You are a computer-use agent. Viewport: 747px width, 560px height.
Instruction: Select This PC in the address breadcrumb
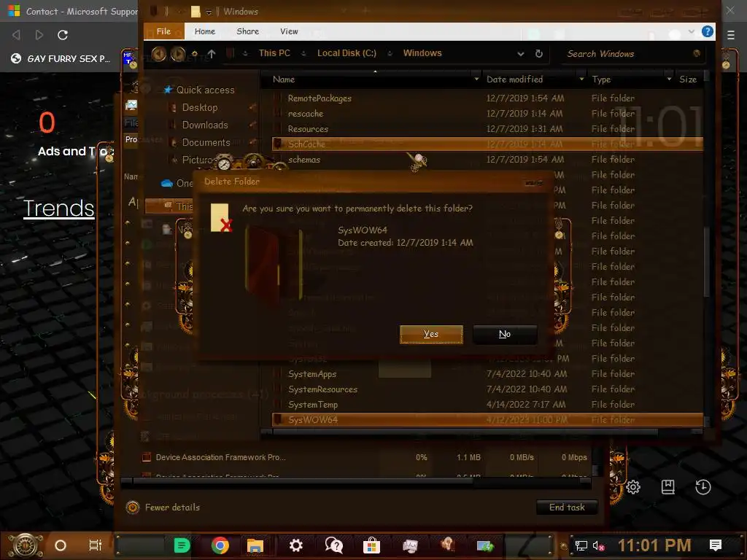coord(274,53)
